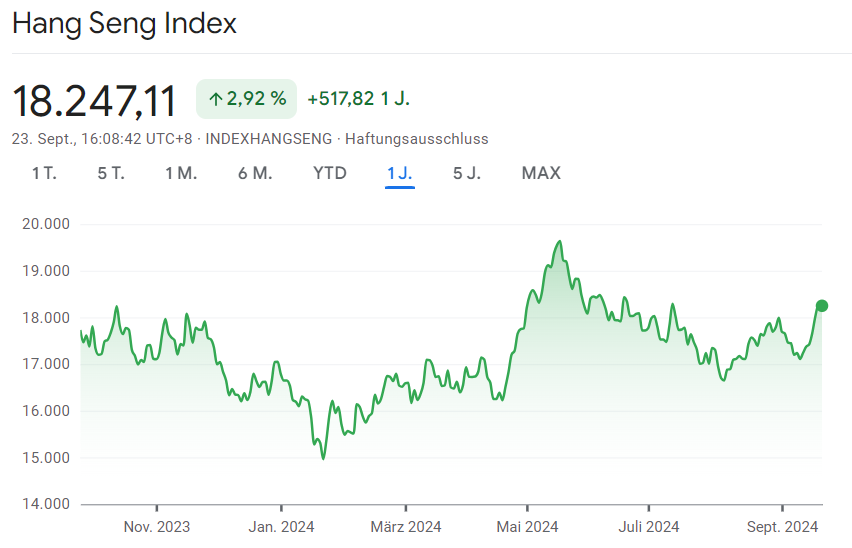
Task: Open the Haftungsausschluss disclaimer link
Action: tap(417, 139)
